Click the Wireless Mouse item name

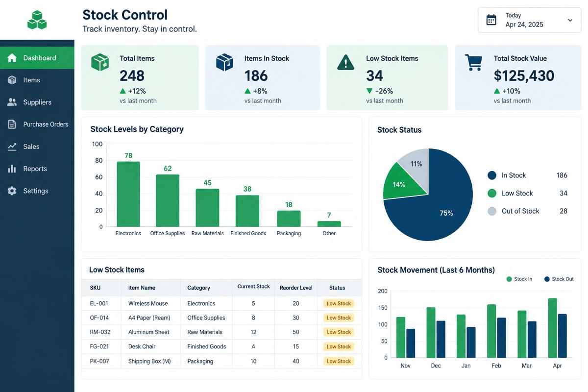(x=148, y=303)
